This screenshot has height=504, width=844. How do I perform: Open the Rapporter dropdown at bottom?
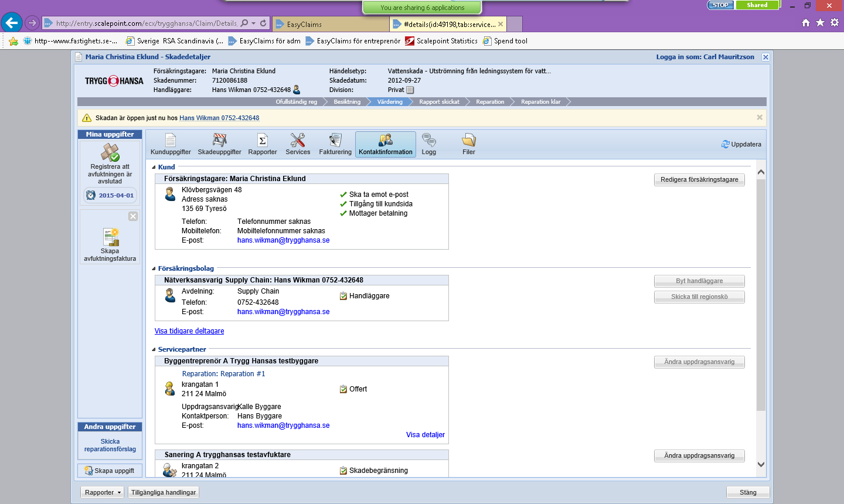tap(103, 492)
